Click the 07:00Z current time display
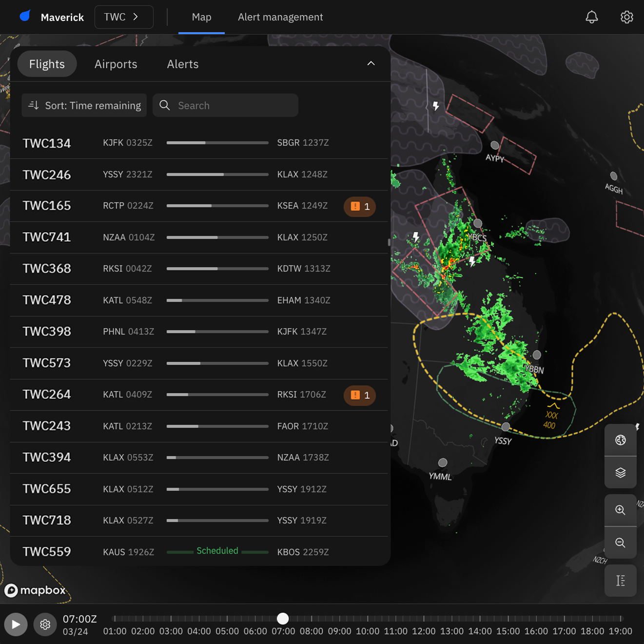 [80, 619]
